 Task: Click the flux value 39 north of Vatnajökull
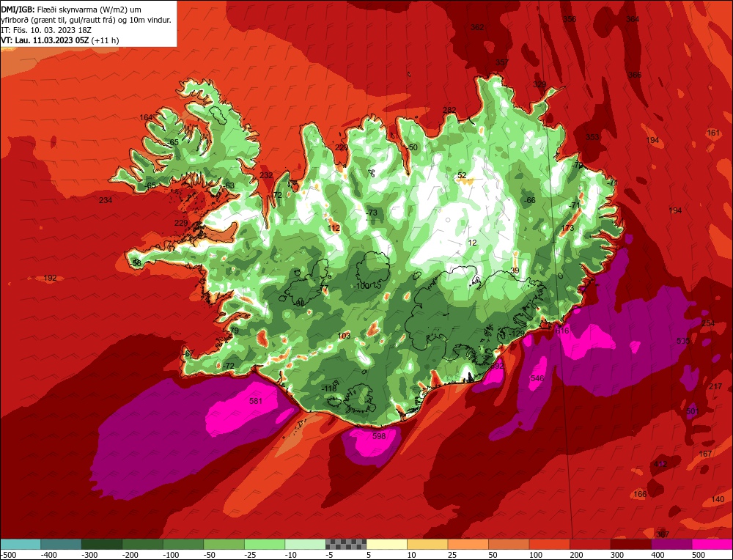515,270
